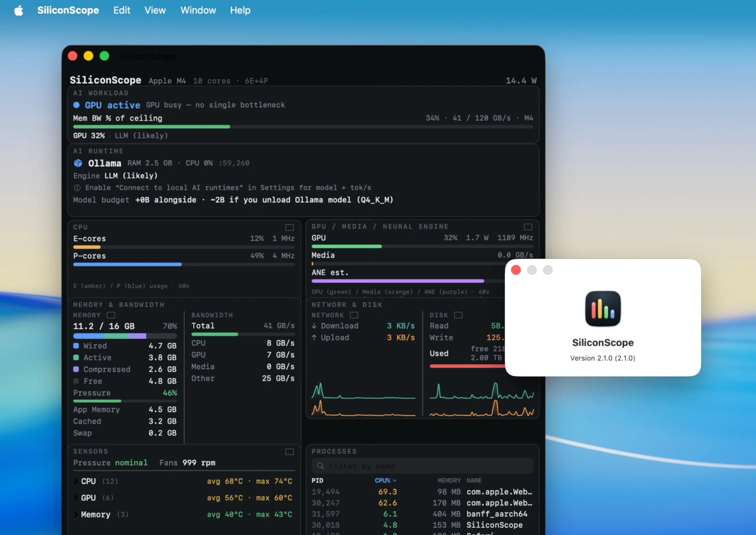This screenshot has width=756, height=535.
Task: Click the "11.2 / 16 GB" memory total
Action: tap(104, 326)
